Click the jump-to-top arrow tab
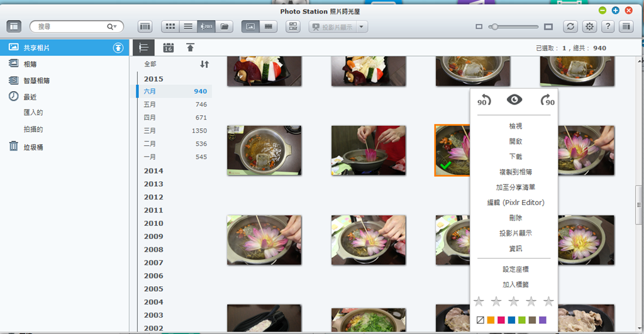644x334 pixels. (x=190, y=48)
